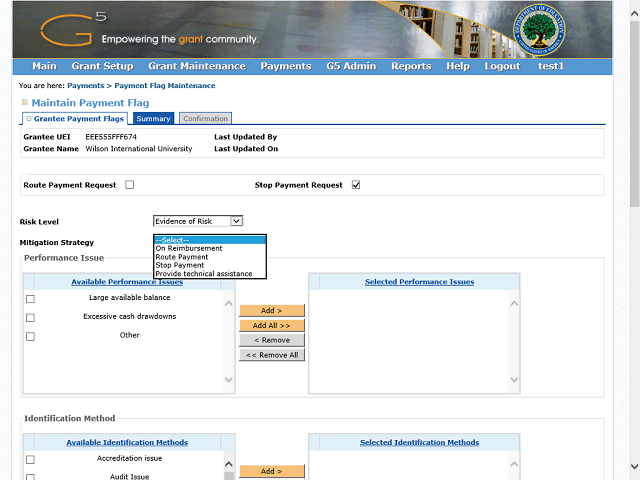Follow the Payments breadcrumb link
The image size is (640, 480).
point(85,86)
